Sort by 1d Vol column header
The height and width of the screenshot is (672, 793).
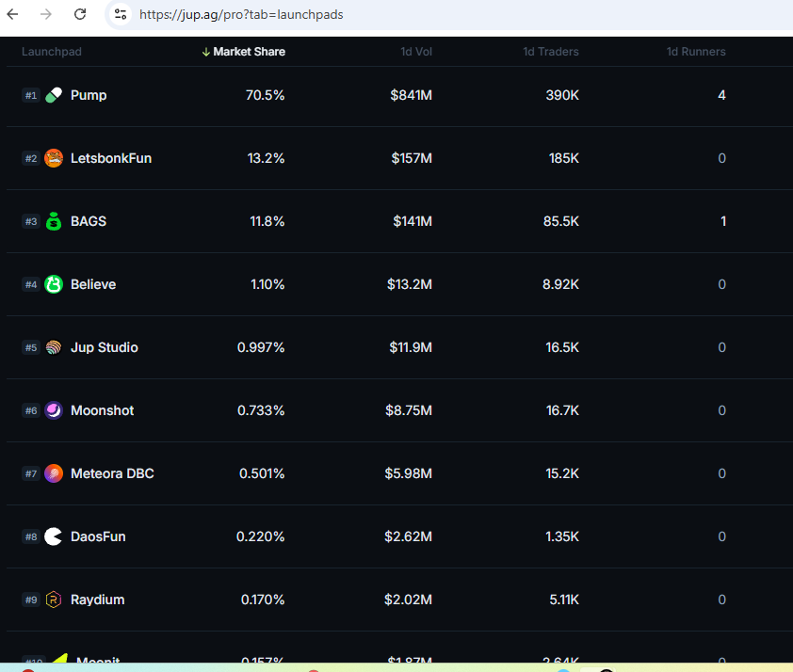tap(416, 52)
